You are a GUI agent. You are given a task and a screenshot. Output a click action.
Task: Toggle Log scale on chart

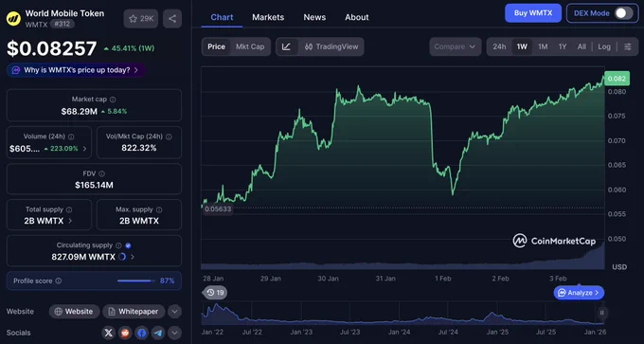[604, 46]
